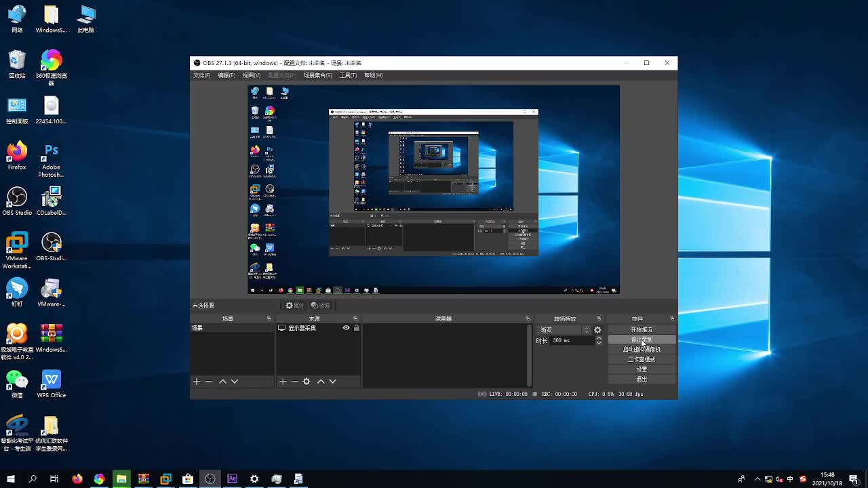The height and width of the screenshot is (488, 868).
Task: Open source settings via the gear icon
Action: pos(307,381)
